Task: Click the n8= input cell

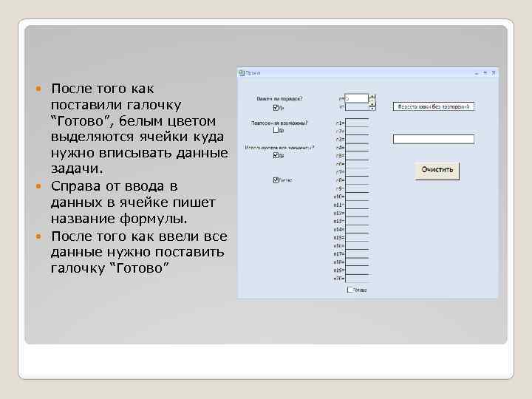Action: click(x=357, y=180)
